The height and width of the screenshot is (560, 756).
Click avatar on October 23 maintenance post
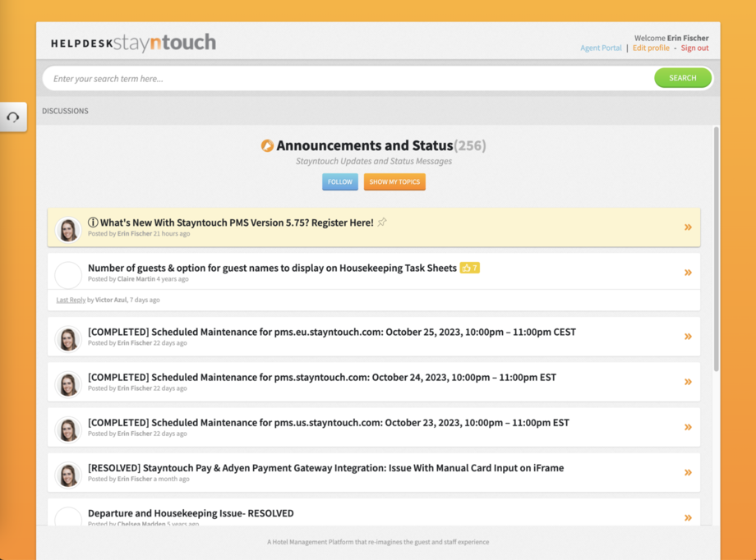click(x=68, y=430)
